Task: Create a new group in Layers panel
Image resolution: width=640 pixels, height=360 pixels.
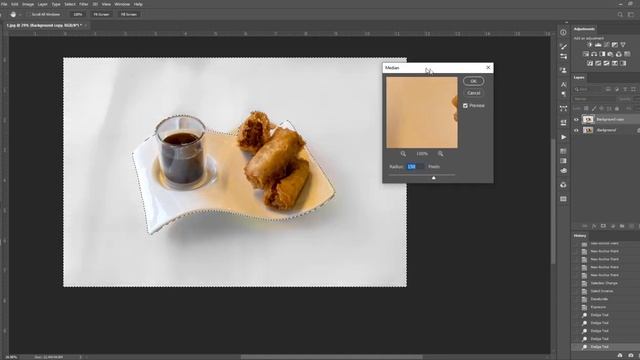Action: tap(622, 226)
